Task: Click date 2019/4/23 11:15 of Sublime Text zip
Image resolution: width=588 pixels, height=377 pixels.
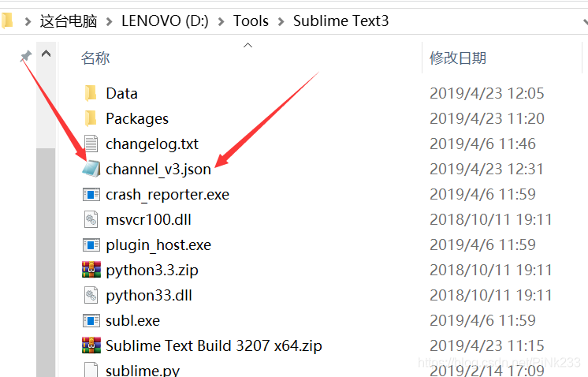Action: (x=487, y=346)
